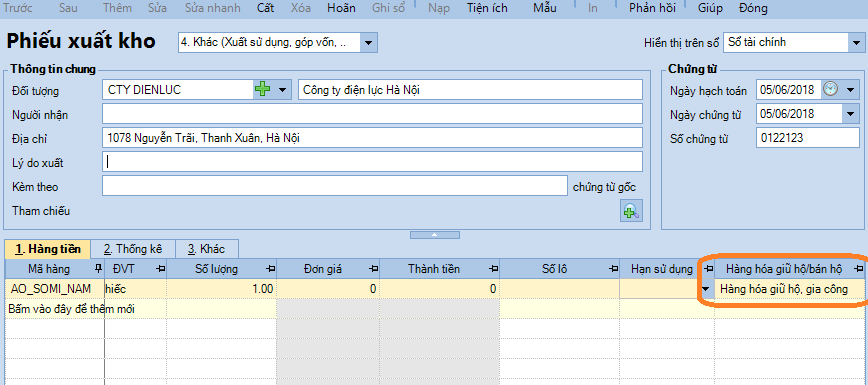Open the Đối tượng dropdown arrow
Viewport: 868px width, 385px height.
click(x=282, y=89)
